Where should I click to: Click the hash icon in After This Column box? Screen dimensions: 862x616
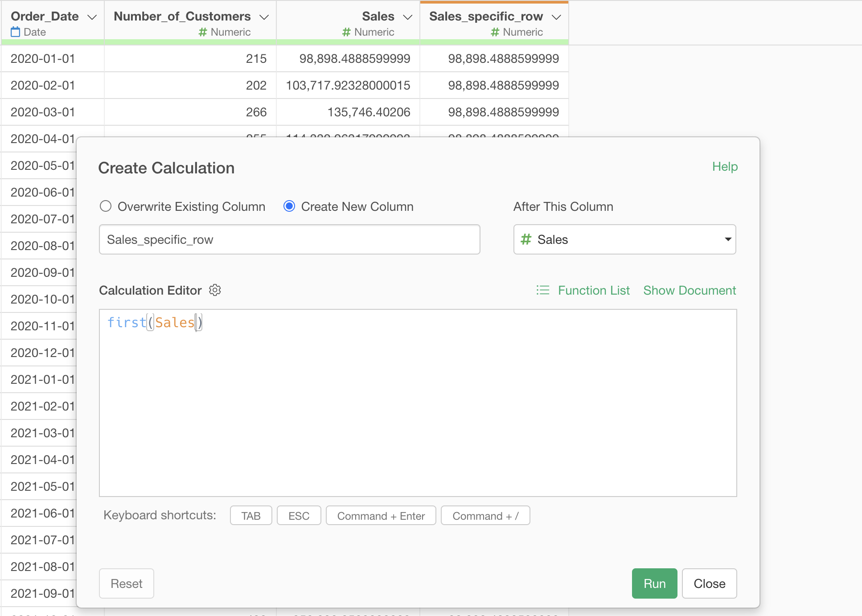[x=526, y=239]
